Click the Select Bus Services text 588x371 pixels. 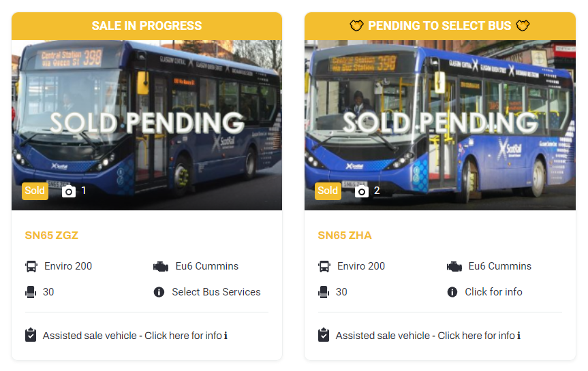pyautogui.click(x=216, y=292)
